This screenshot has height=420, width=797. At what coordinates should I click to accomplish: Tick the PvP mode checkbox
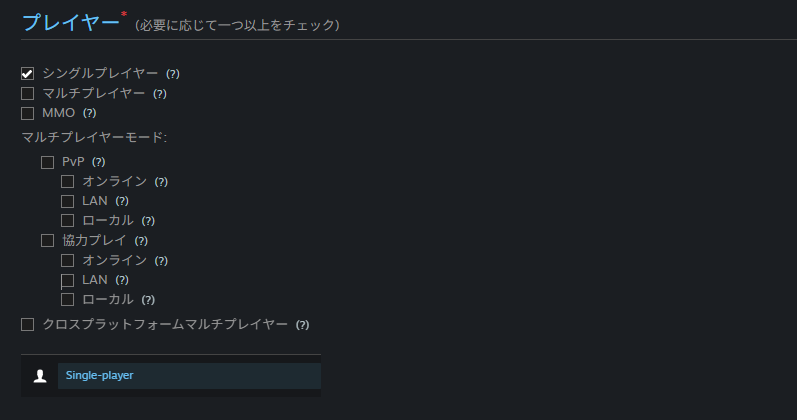pyautogui.click(x=48, y=161)
